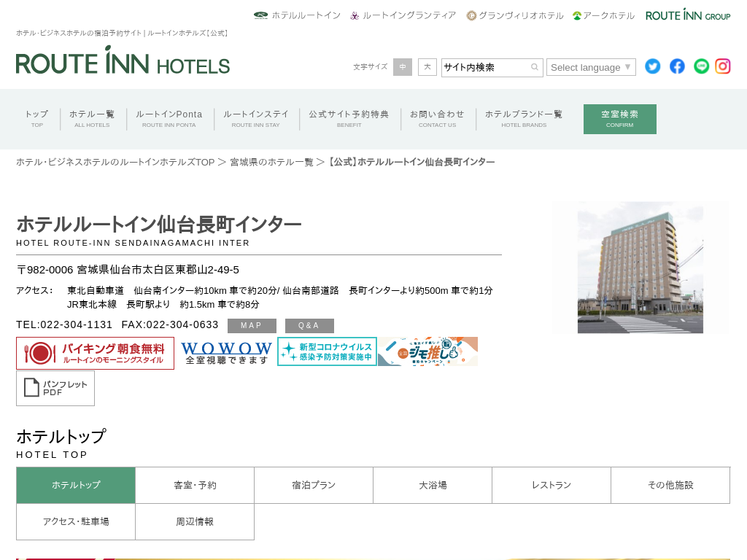The width and height of the screenshot is (747, 560).
Task: Click telephone number TEL:022-304-1131
Action: pos(64,324)
